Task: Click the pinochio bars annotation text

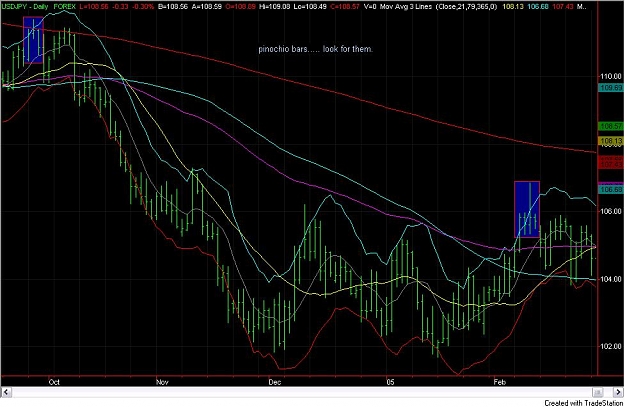Action: point(316,49)
